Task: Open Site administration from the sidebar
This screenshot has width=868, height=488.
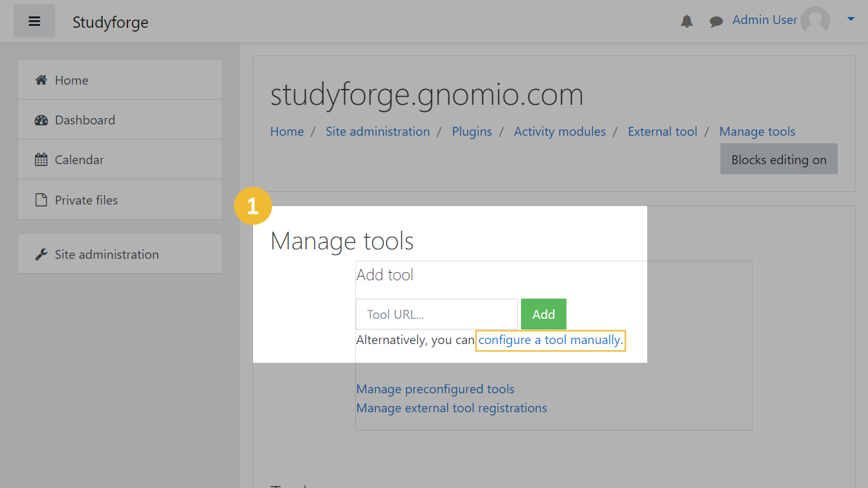Action: click(x=120, y=254)
